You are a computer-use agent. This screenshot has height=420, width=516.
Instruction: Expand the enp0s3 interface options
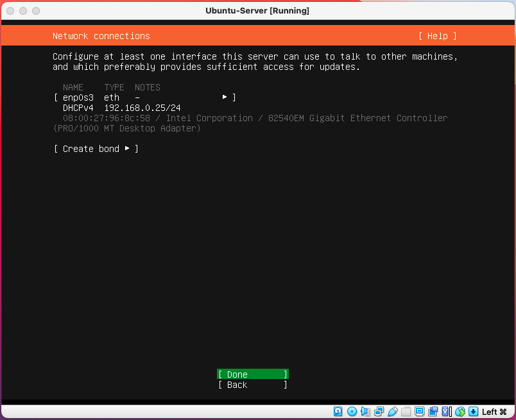click(144, 97)
